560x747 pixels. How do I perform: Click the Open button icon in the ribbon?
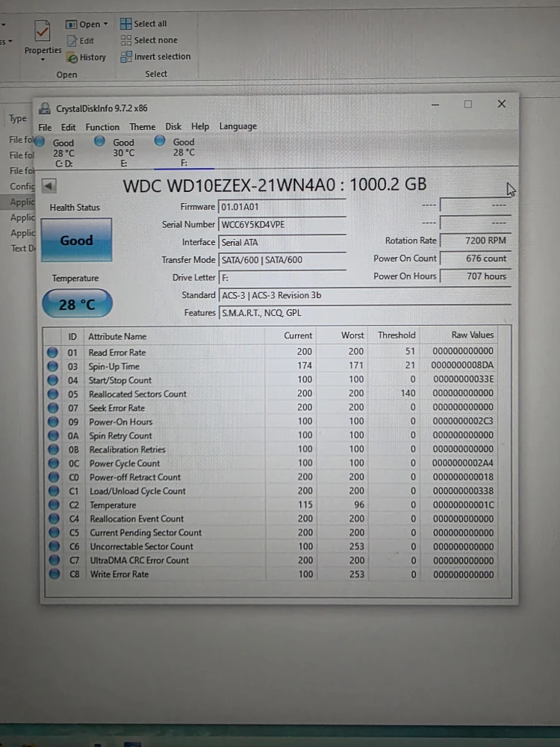71,24
